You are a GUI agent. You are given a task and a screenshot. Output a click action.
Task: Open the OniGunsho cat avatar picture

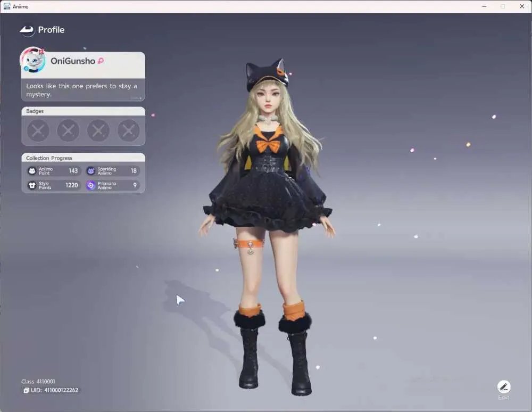pos(33,60)
